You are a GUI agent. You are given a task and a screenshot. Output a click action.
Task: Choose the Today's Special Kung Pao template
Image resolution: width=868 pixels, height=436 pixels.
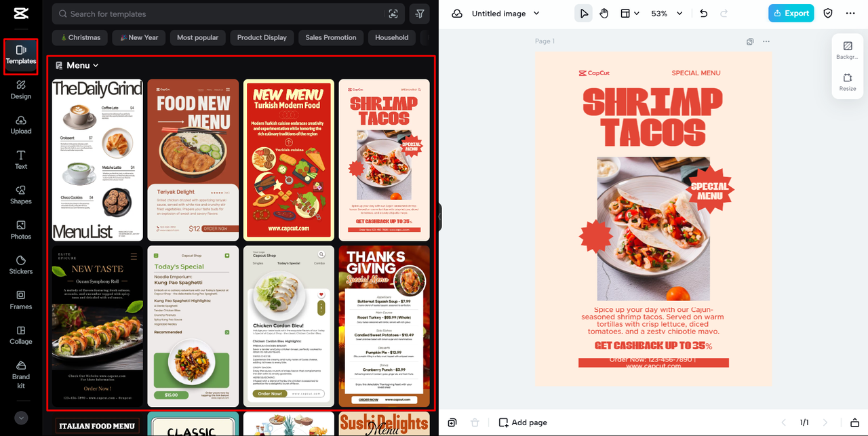coord(193,326)
